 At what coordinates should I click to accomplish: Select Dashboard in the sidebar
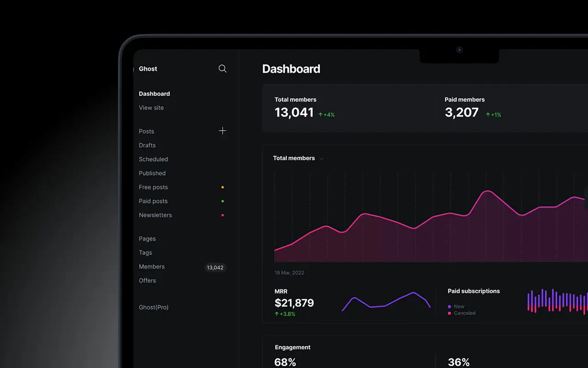[154, 93]
